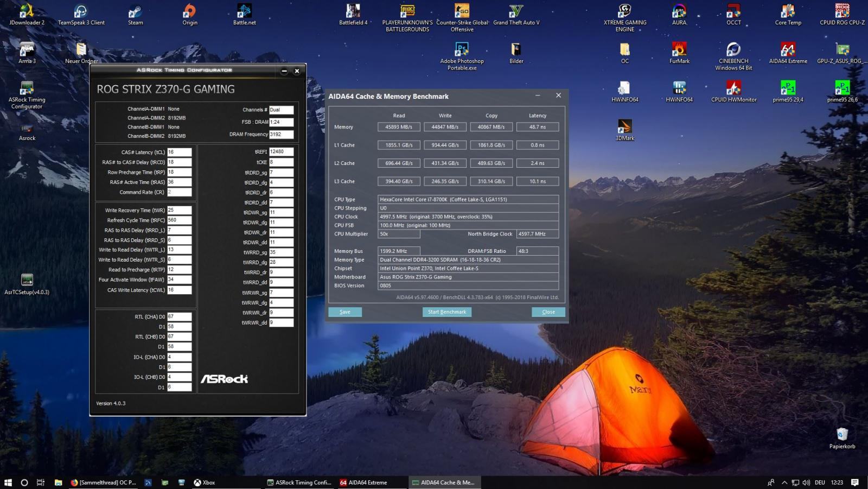868x489 pixels.
Task: Open CPUID HWMonitor desktop icon
Action: coord(733,92)
